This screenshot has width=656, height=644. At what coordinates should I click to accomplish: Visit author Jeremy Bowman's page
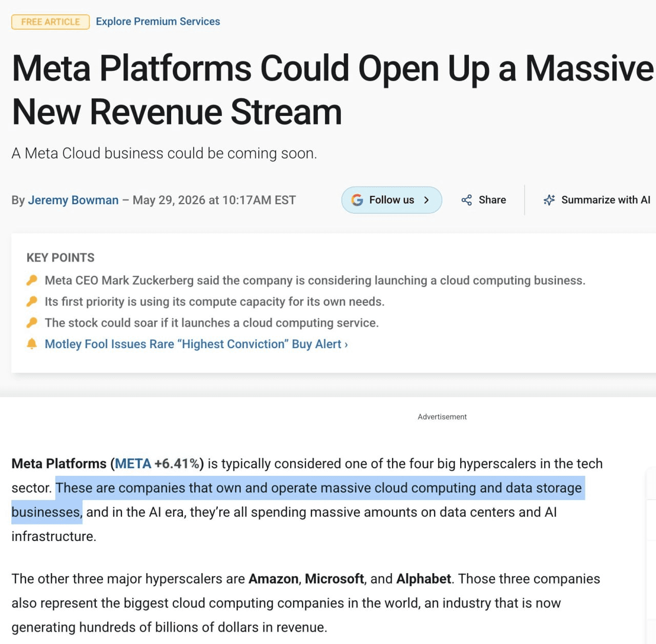point(73,200)
